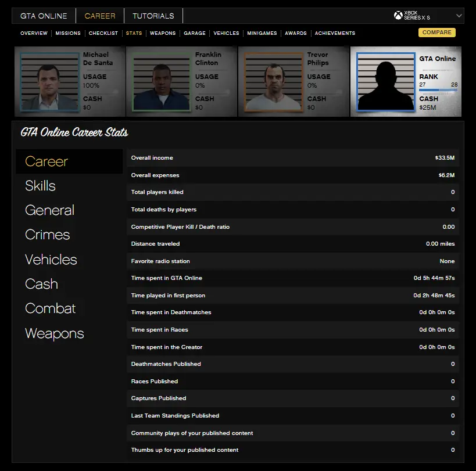The height and width of the screenshot is (471, 476).
Task: Open the Combat stats category
Action: click(x=51, y=308)
